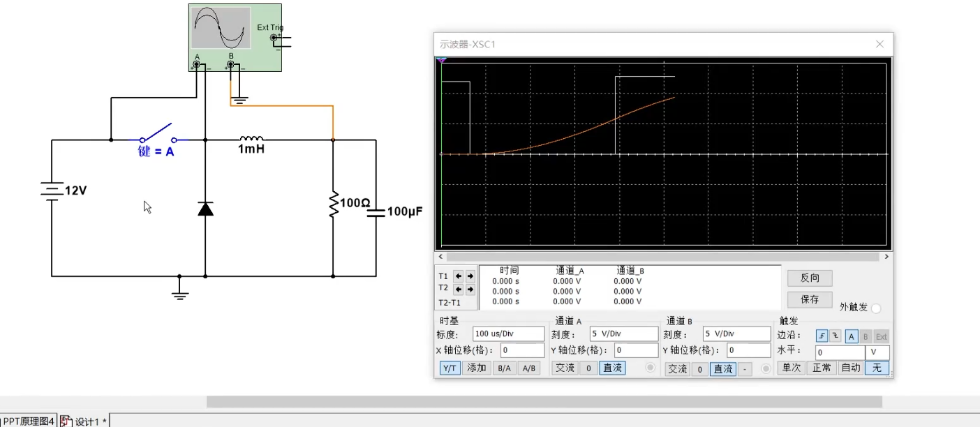Move cursor T2 left with arrow
980x427 pixels.
(459, 289)
